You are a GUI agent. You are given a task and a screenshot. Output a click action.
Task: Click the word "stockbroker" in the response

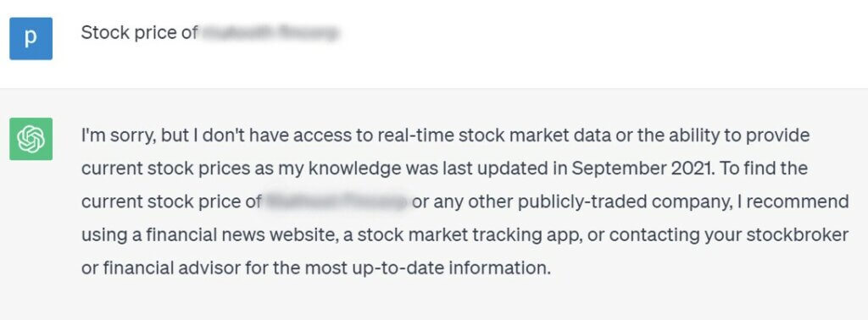[797, 234]
